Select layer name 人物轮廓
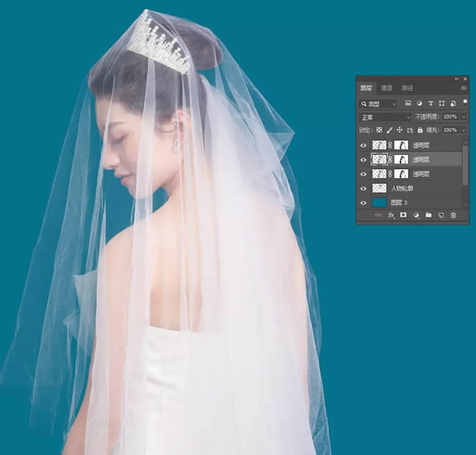 pos(402,188)
